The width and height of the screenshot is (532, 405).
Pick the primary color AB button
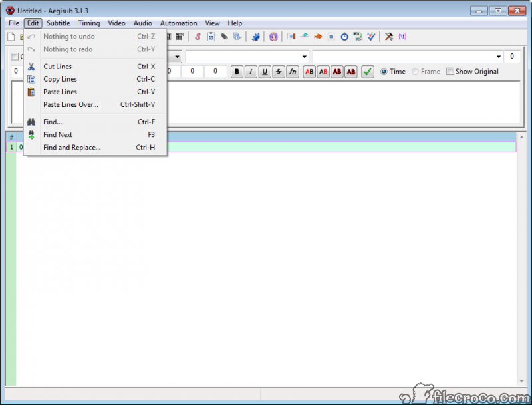pos(309,72)
